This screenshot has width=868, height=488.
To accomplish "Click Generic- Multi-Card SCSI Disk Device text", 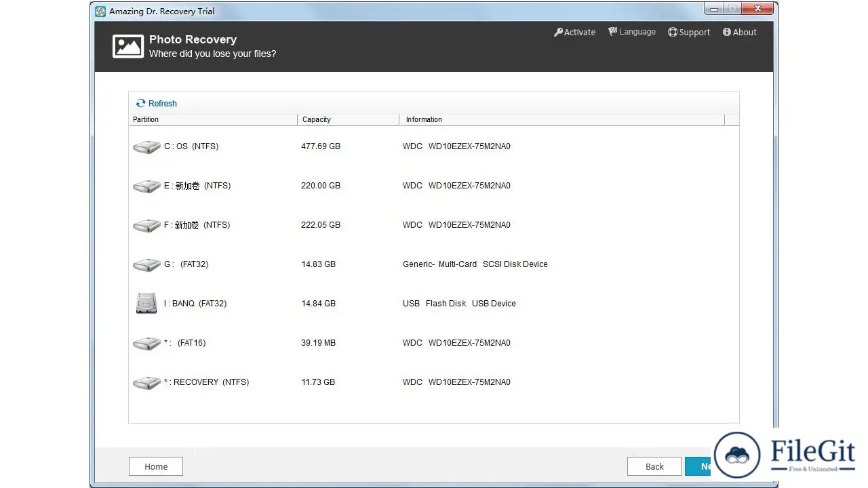I will 475,264.
